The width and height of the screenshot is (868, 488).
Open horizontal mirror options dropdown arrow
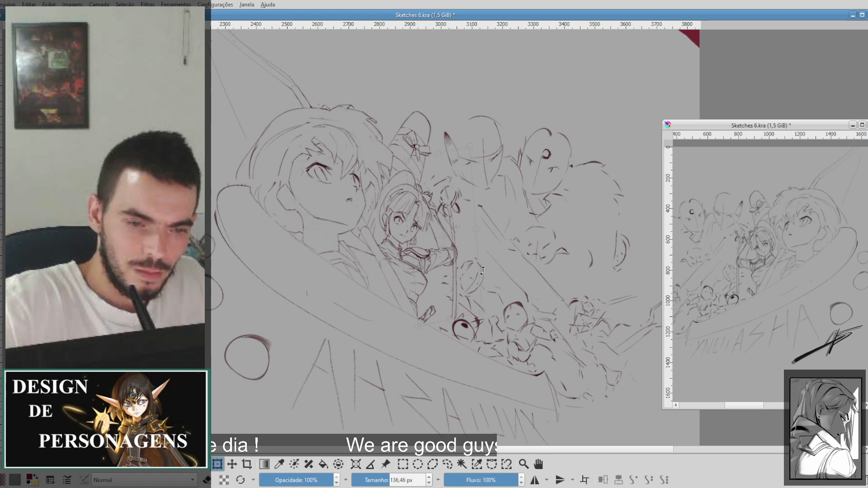point(547,480)
